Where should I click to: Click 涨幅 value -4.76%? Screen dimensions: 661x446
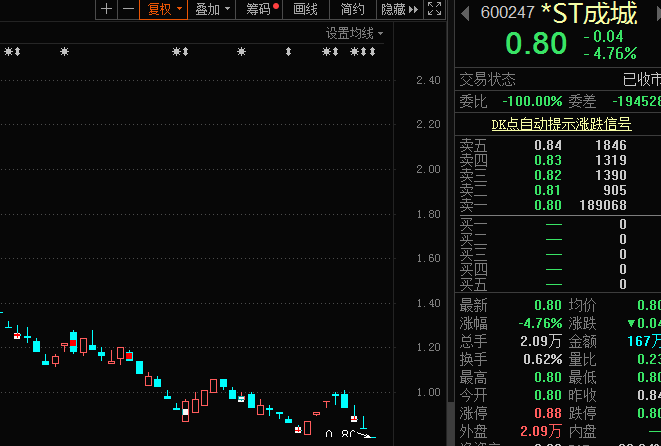tap(540, 324)
